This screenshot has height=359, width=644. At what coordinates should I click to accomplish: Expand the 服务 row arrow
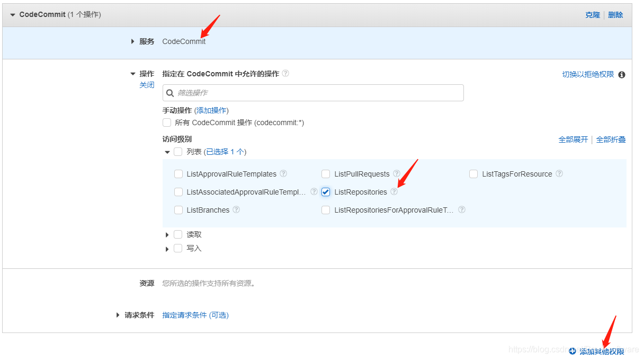point(132,41)
